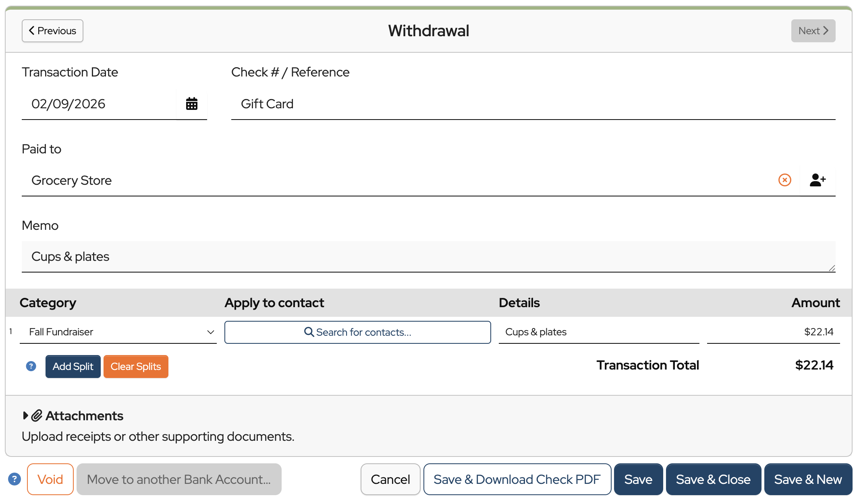Click Save & Download Check PDF
The height and width of the screenshot is (504, 859).
517,479
